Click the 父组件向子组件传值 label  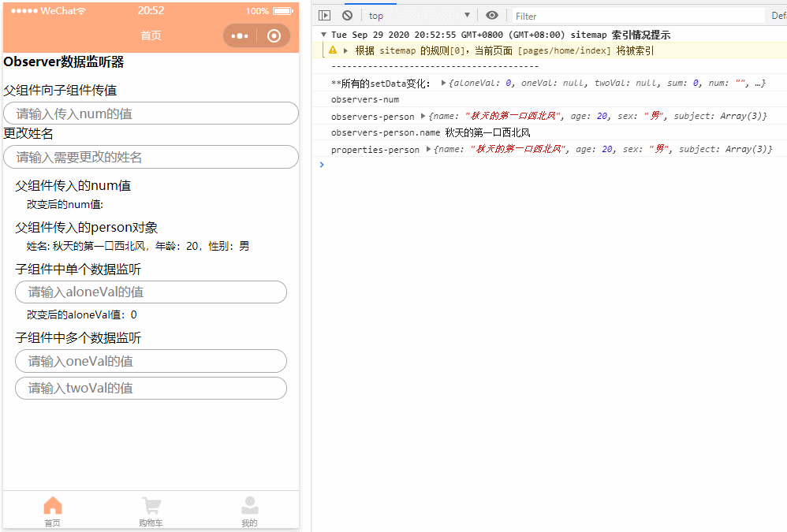pos(60,91)
